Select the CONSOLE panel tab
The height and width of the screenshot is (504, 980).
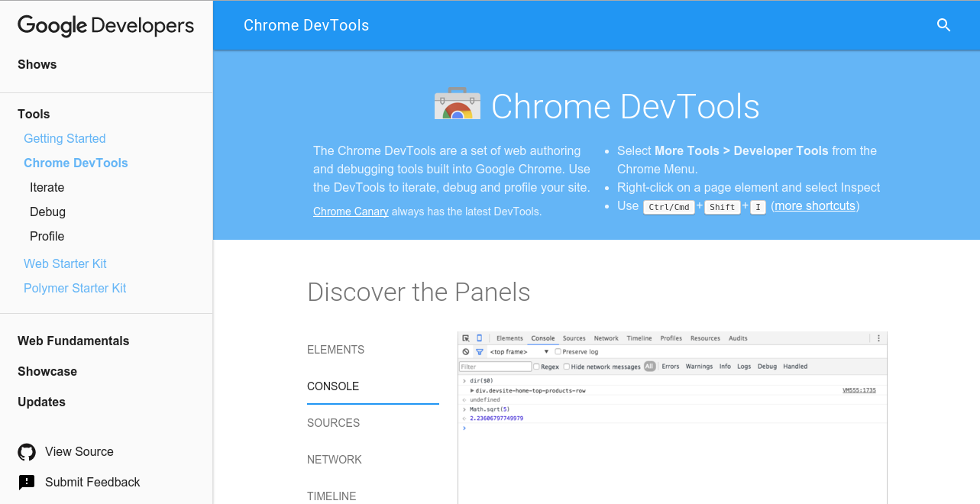pos(333,386)
